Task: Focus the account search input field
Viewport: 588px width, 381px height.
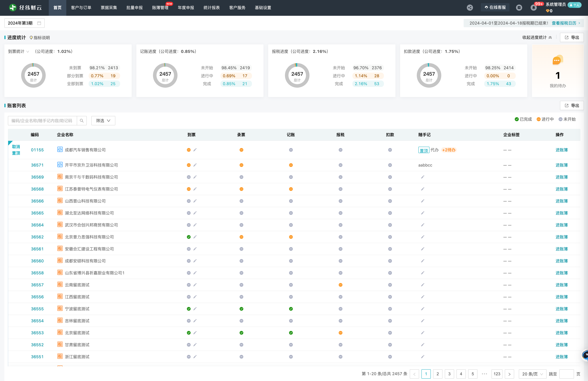Action: pos(42,121)
